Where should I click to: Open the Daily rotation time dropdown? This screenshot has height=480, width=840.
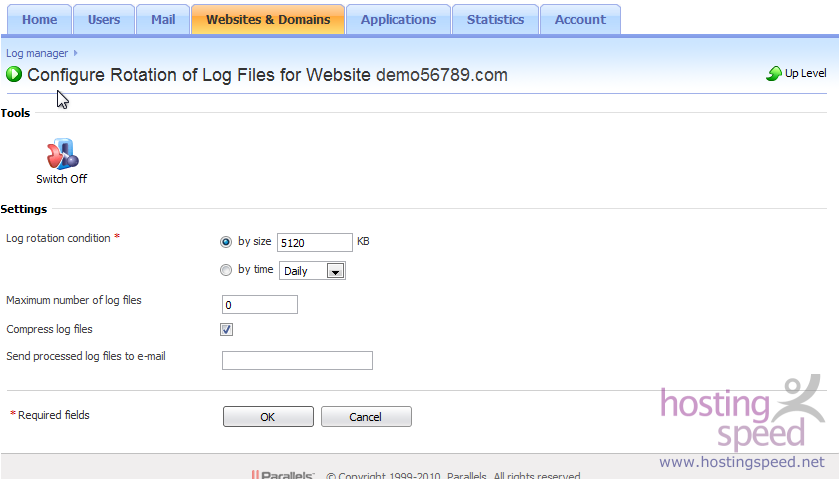(312, 271)
